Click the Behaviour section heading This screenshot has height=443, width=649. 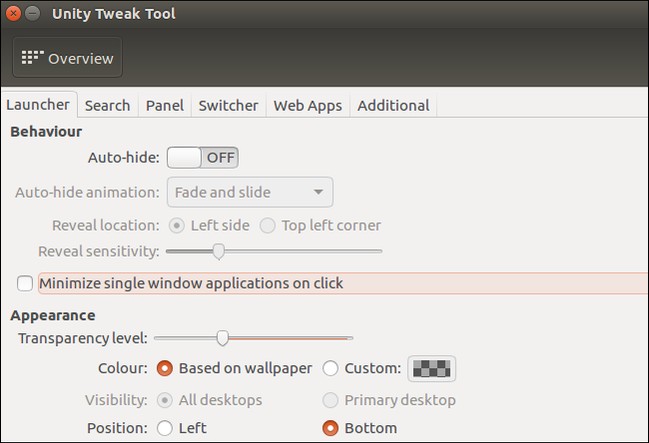[x=46, y=132]
